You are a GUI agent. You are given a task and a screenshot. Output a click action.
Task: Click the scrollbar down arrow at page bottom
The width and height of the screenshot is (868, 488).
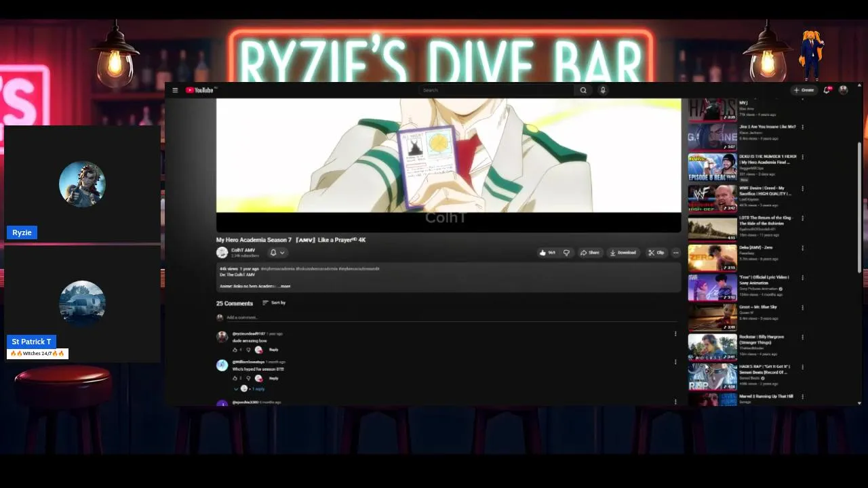pyautogui.click(x=859, y=403)
